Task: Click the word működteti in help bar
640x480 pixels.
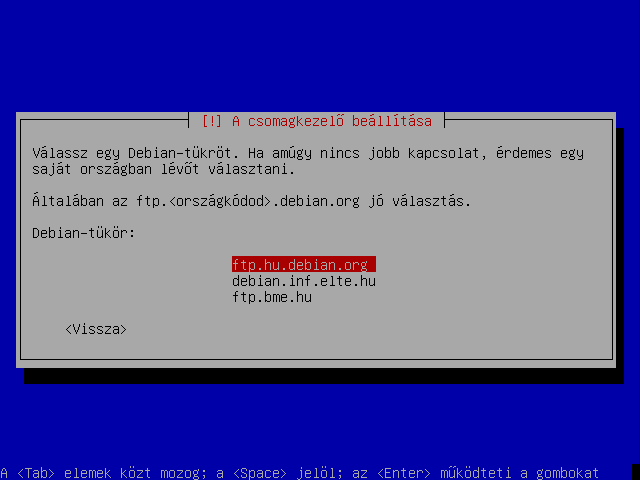Action: click(x=476, y=473)
